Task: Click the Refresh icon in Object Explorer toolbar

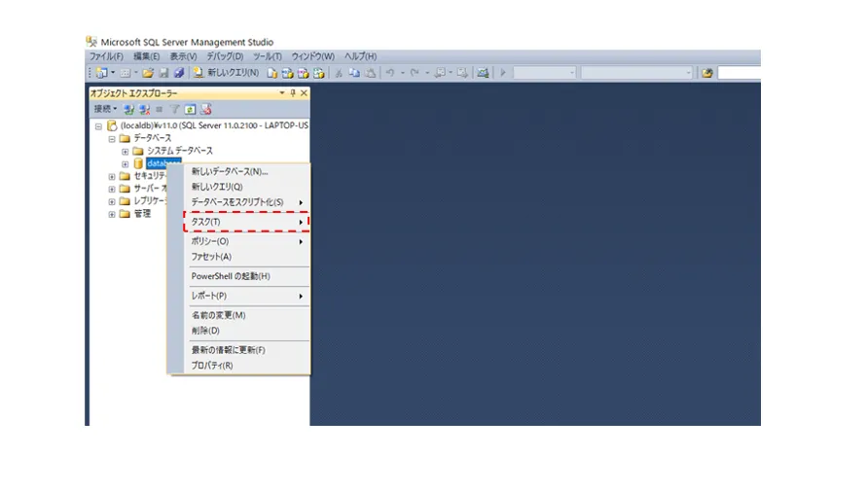Action: [191, 109]
